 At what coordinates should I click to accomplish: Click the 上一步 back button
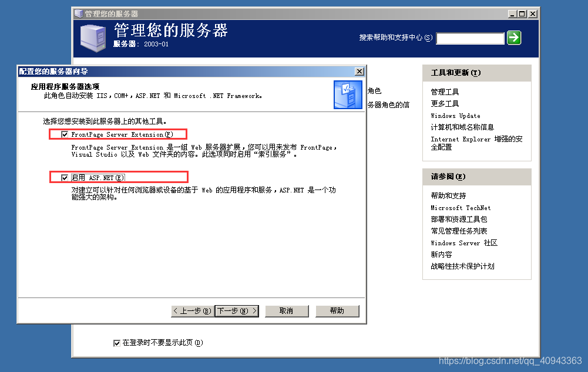[x=192, y=311]
